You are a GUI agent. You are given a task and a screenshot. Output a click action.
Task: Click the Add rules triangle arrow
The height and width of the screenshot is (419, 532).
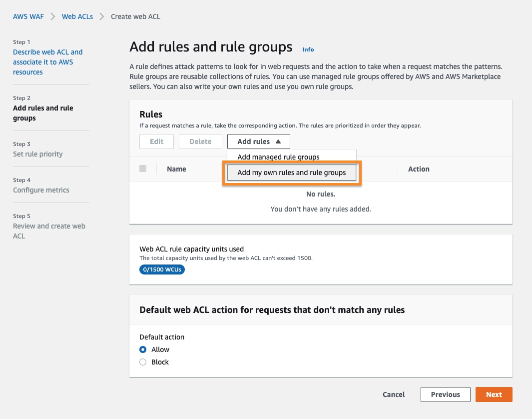278,141
